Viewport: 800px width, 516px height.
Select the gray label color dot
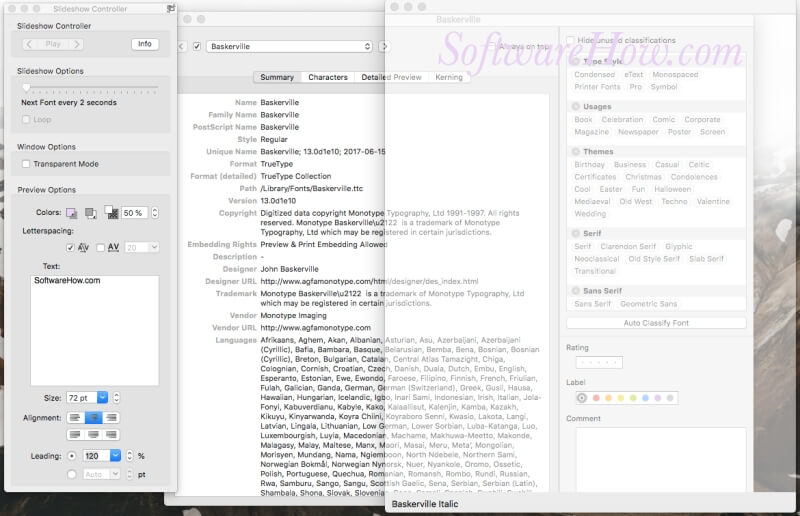(670, 398)
